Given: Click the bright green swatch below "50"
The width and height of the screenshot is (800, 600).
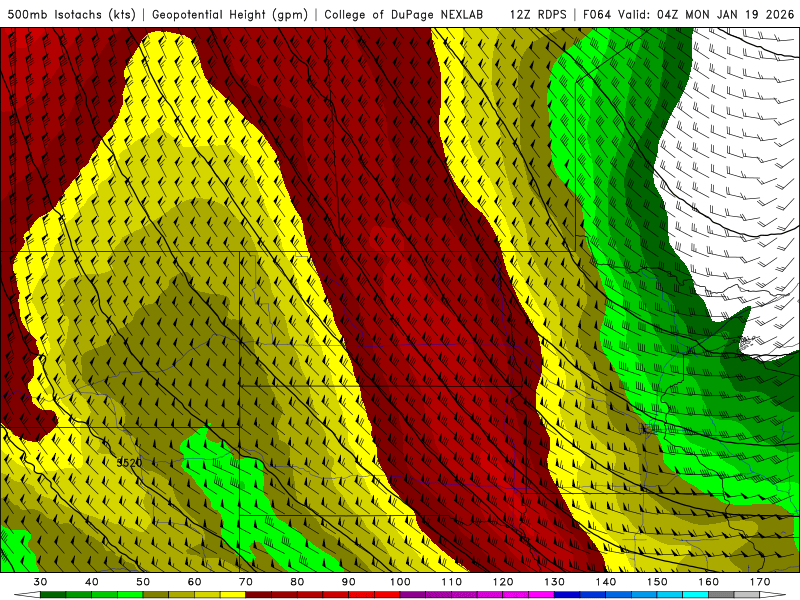Looking at the screenshot, I should pos(130,595).
